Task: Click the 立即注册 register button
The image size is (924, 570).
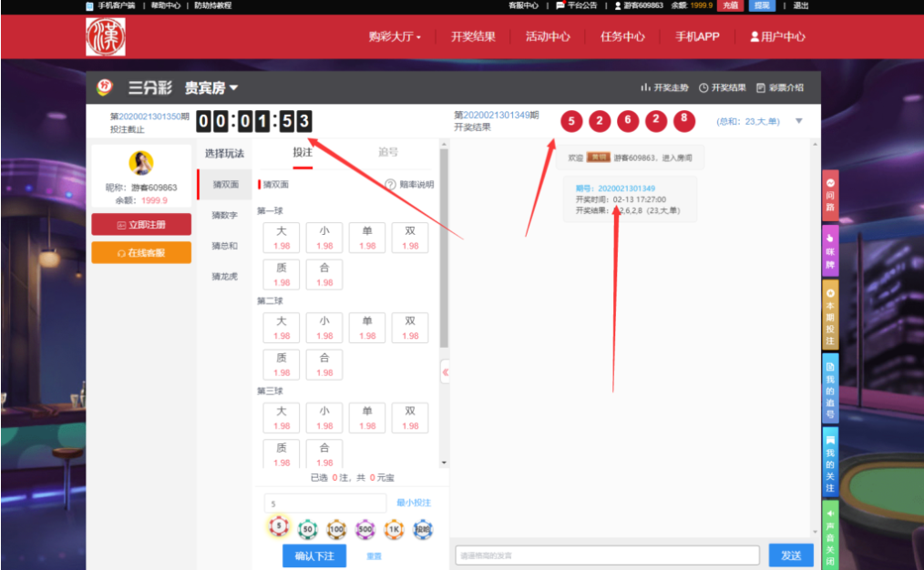Action: [x=141, y=224]
